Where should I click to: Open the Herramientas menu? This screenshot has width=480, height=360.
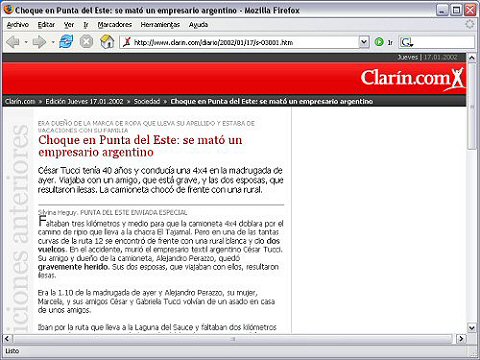click(160, 25)
